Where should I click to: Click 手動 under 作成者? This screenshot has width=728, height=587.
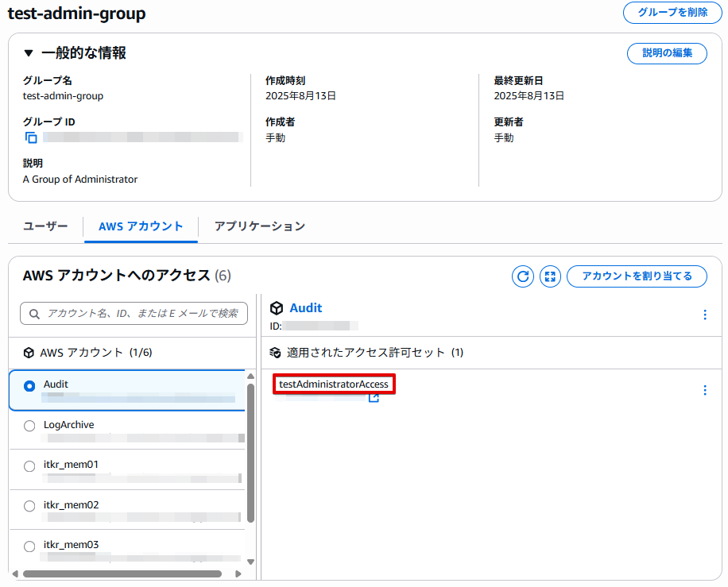(275, 138)
